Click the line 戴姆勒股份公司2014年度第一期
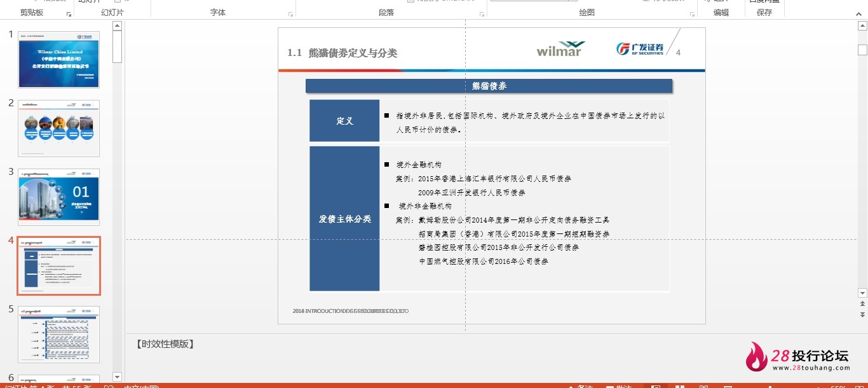868x388 pixels. (x=513, y=220)
